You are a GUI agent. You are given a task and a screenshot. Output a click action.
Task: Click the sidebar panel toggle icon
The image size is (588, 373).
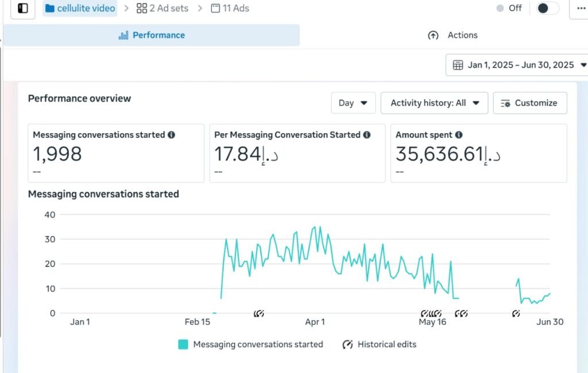23,8
